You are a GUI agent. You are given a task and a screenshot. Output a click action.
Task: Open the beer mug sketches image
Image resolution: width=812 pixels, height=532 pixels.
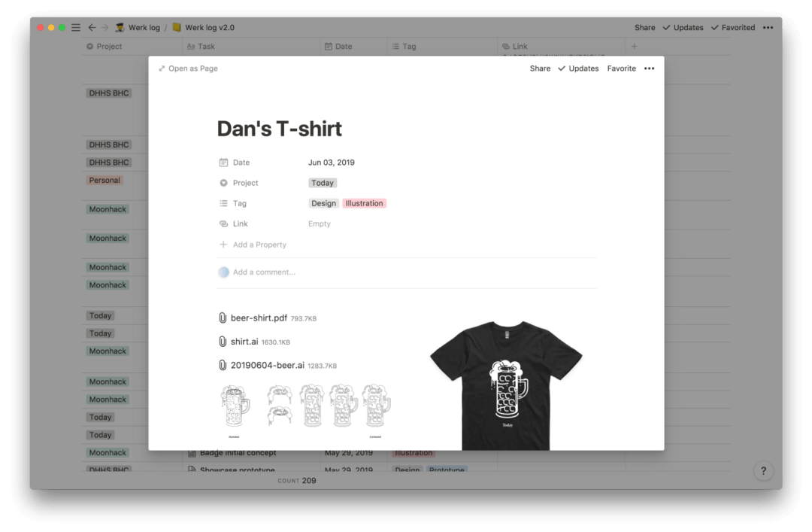[305, 411]
